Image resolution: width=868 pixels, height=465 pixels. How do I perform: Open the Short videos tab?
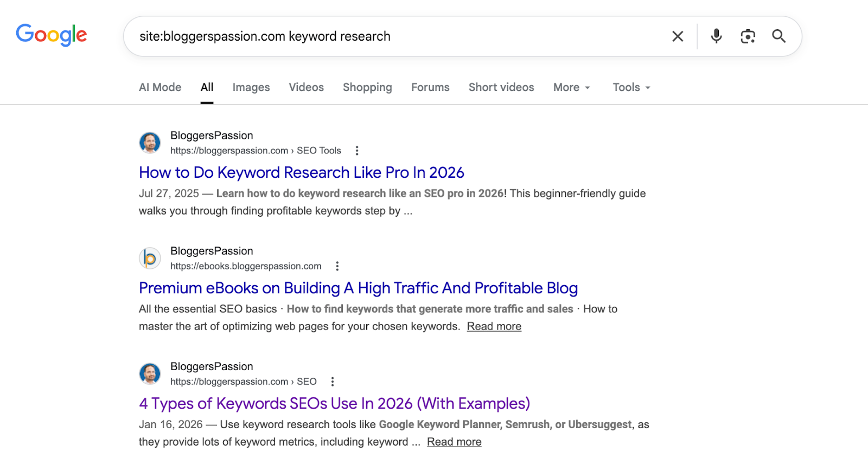(x=501, y=87)
